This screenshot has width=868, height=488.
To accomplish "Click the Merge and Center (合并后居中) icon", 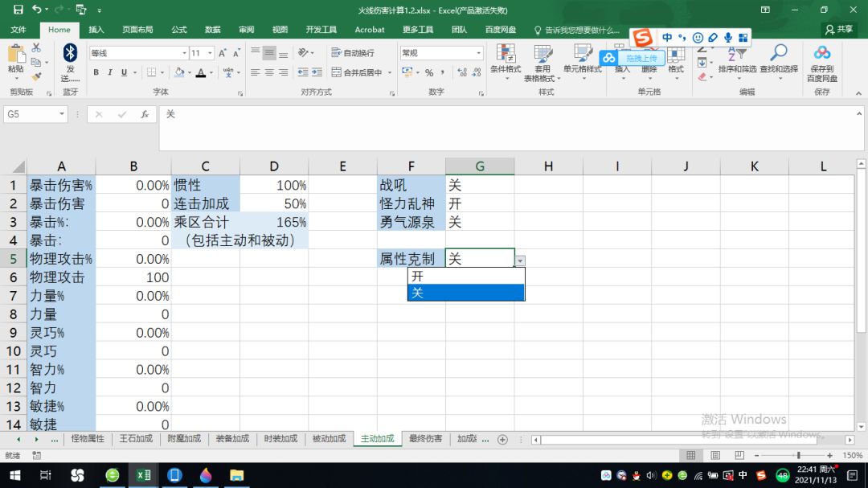I will click(x=336, y=72).
